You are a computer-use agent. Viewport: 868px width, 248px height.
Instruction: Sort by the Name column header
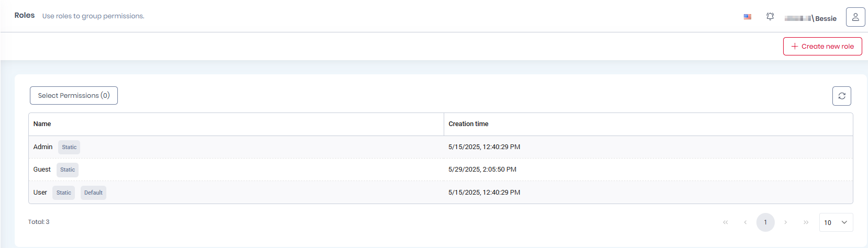point(42,124)
